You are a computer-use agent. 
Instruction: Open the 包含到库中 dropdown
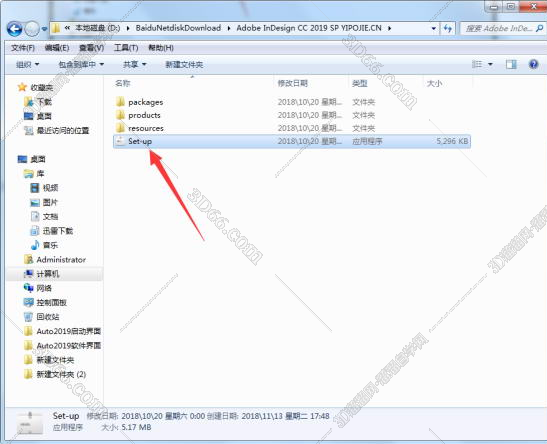pos(81,65)
